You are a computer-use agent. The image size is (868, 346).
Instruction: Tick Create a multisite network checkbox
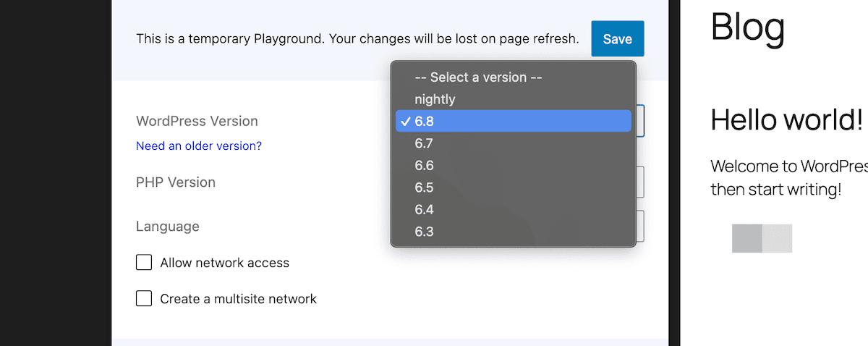tap(144, 298)
